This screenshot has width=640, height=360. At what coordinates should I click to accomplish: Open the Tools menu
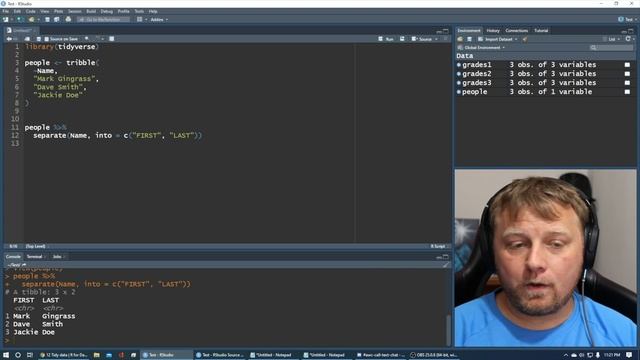click(x=139, y=11)
